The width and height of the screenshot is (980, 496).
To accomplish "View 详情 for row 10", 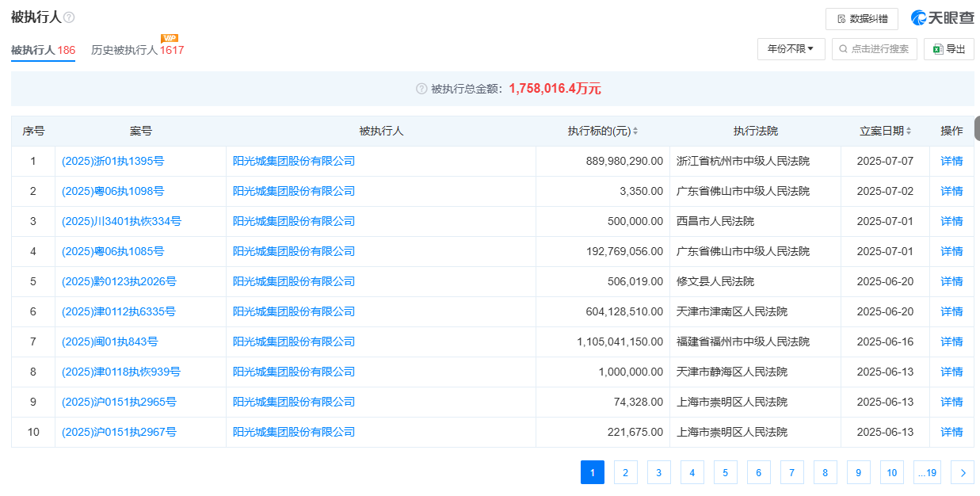I will tap(951, 432).
